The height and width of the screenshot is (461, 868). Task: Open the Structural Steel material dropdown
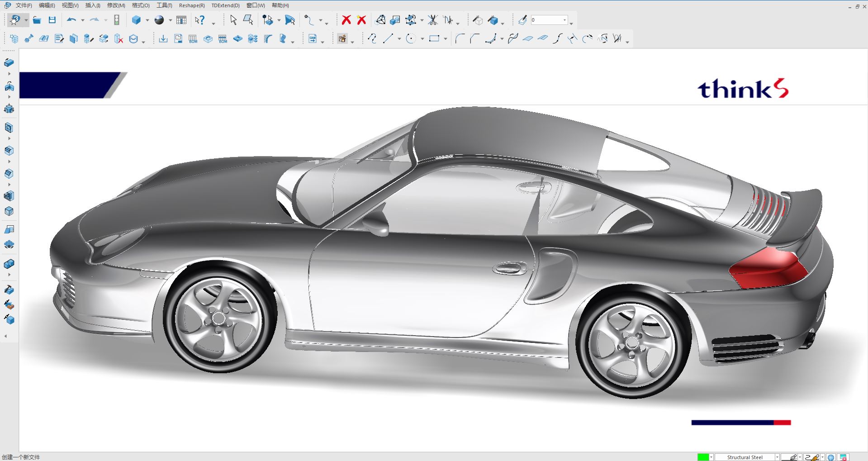point(777,457)
